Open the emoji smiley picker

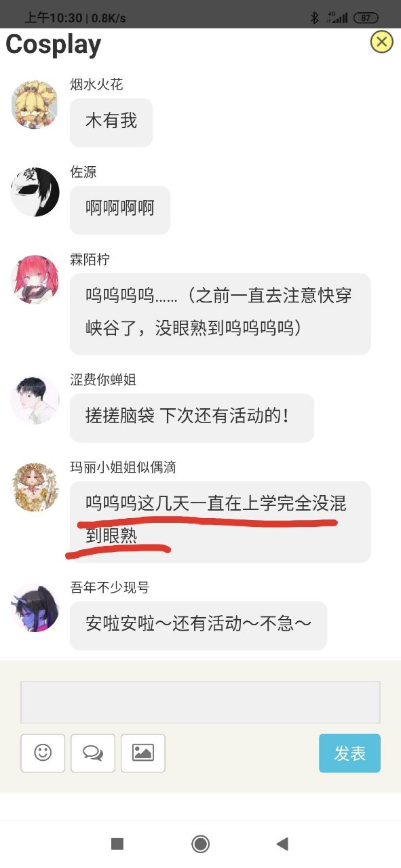pos(43,753)
